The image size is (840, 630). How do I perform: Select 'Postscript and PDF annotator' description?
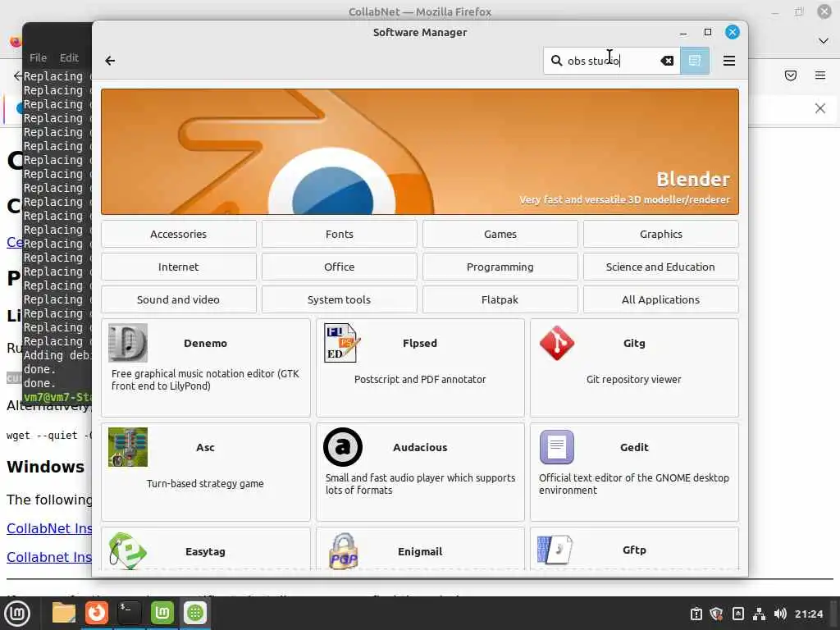coord(420,379)
